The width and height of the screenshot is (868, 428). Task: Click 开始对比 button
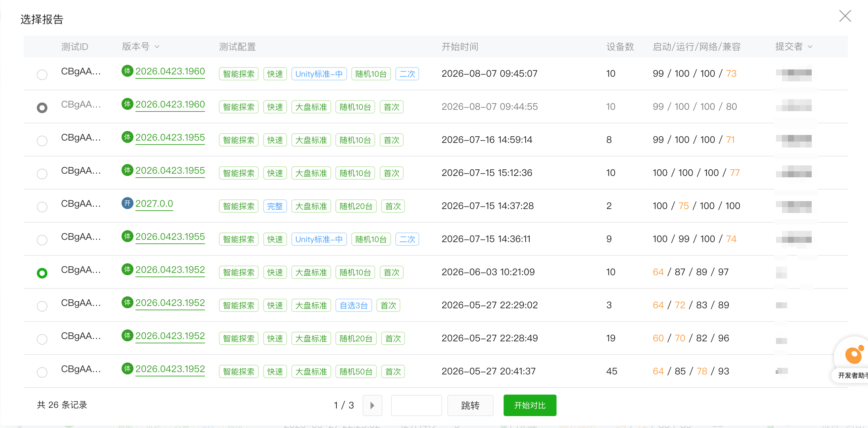(530, 405)
